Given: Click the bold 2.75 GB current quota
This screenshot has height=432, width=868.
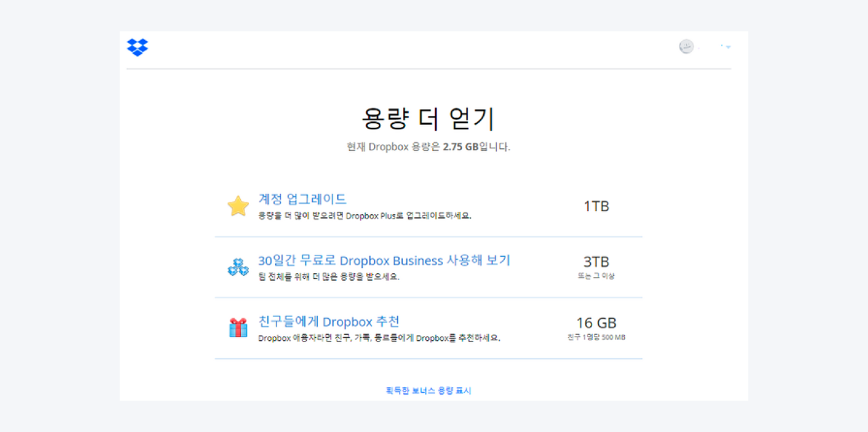Looking at the screenshot, I should click(460, 147).
